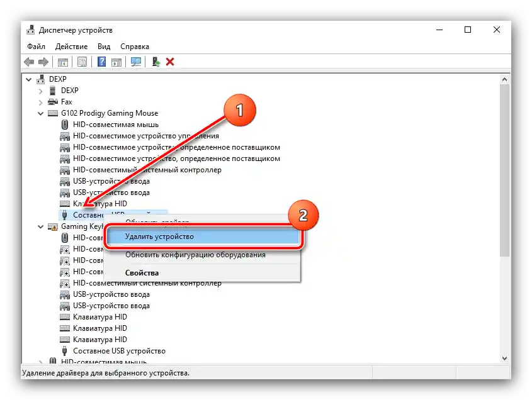The height and width of the screenshot is (400, 532).
Task: Click the mouse icon next to HID-совместимая мышь under G102
Action: coord(64,125)
